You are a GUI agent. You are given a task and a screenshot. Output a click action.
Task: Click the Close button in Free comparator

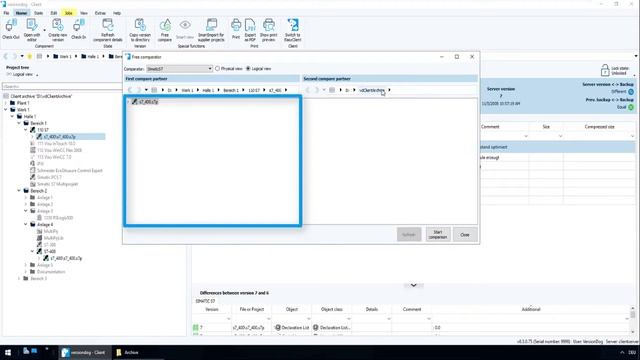click(465, 235)
